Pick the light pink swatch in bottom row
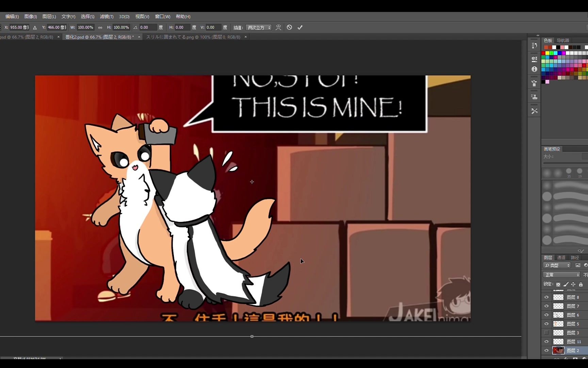 point(548,82)
